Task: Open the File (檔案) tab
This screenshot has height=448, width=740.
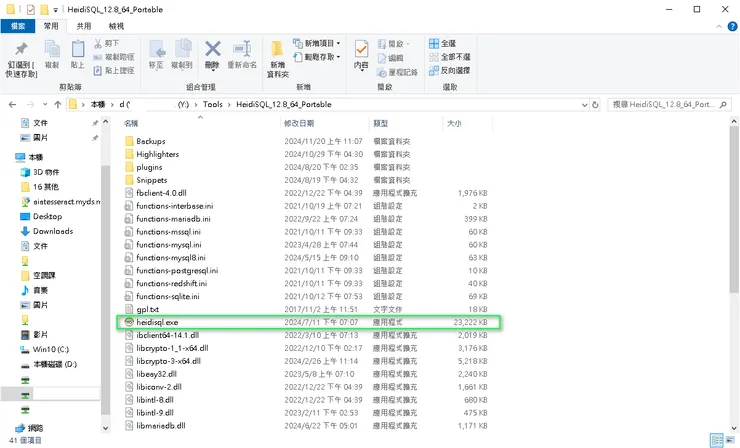Action: [x=18, y=26]
